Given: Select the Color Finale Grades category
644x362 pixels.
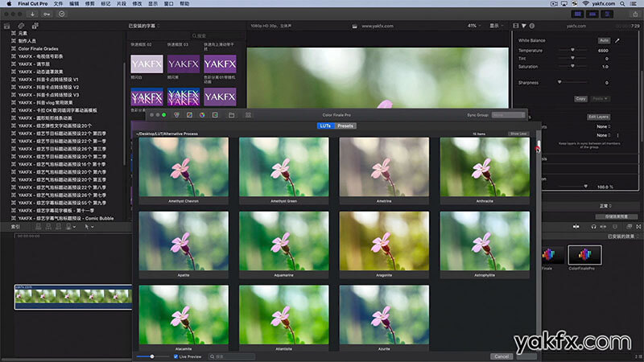Looking at the screenshot, I should point(38,48).
